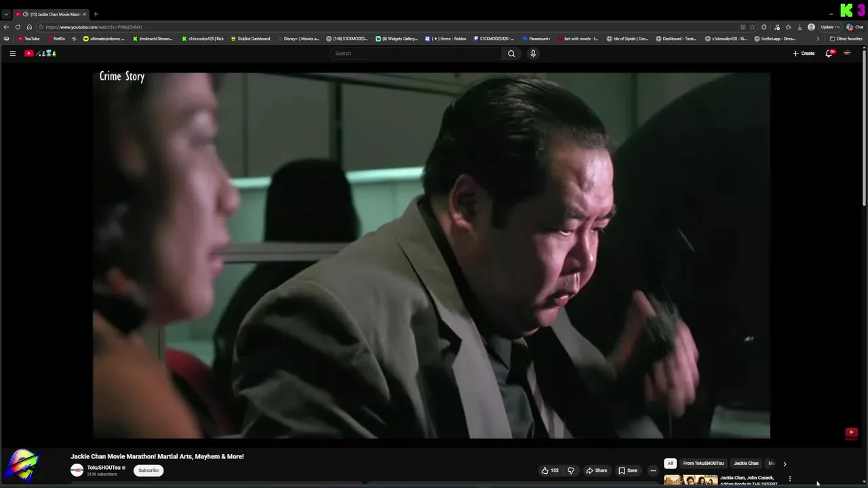The image size is (868, 488).
Task: Open the Dashboard - Treat bookmark
Action: pos(676,39)
